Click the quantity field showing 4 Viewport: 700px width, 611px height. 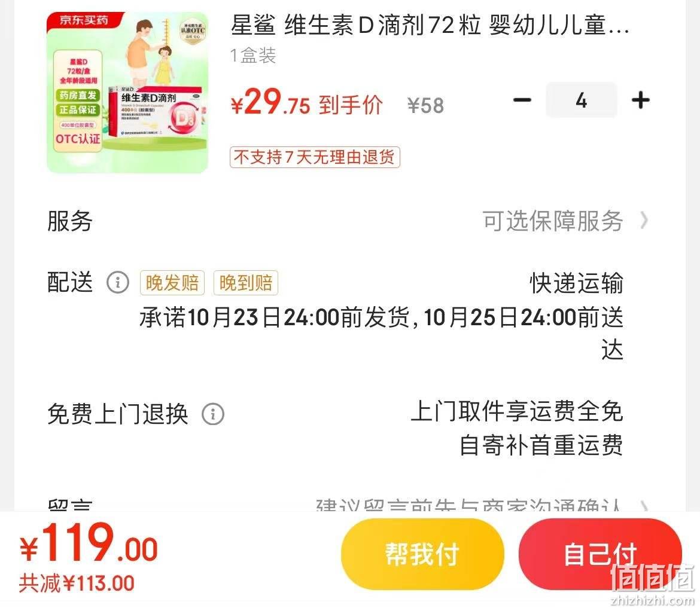click(582, 100)
